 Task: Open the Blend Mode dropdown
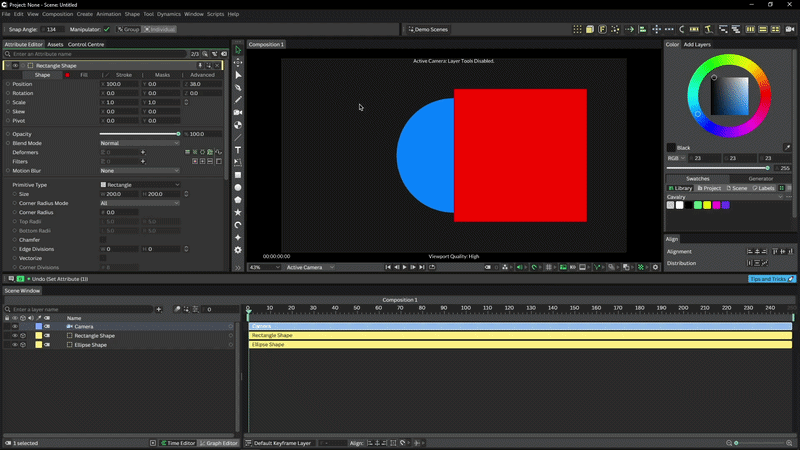point(139,143)
